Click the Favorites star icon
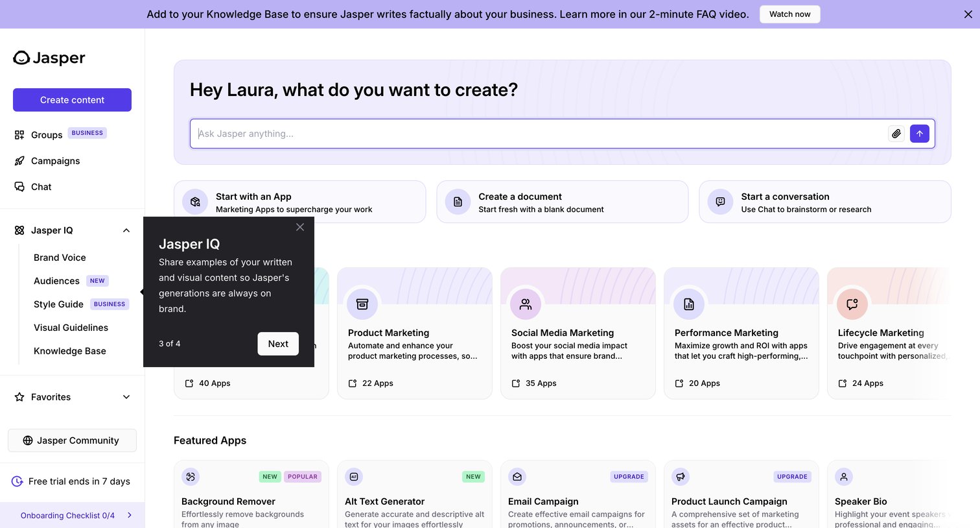This screenshot has width=980, height=528. click(x=19, y=397)
